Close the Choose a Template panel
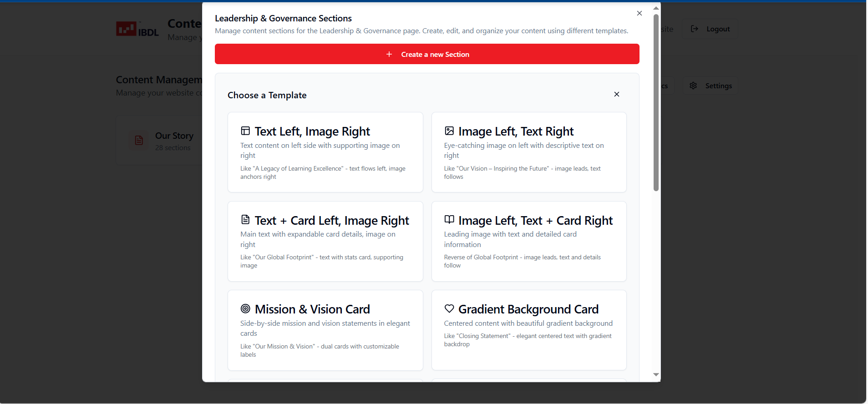Image resolution: width=868 pixels, height=404 pixels. 617,94
